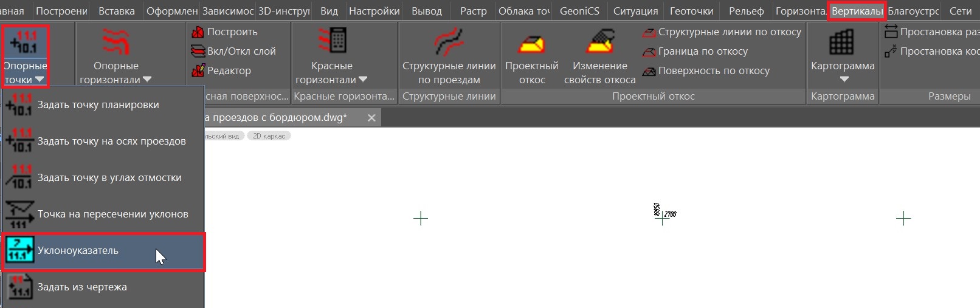Image resolution: width=980 pixels, height=308 pixels.
Task: Toggle Вкл/Откл слой
Action: (x=234, y=51)
